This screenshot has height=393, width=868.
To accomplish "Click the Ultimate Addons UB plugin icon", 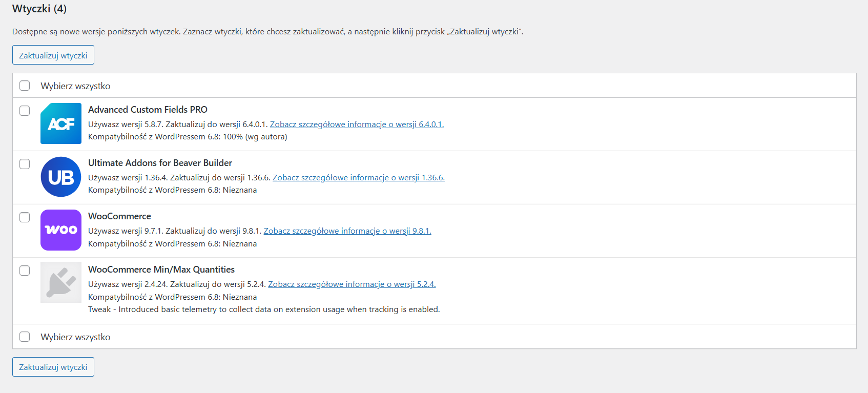I will pyautogui.click(x=61, y=177).
